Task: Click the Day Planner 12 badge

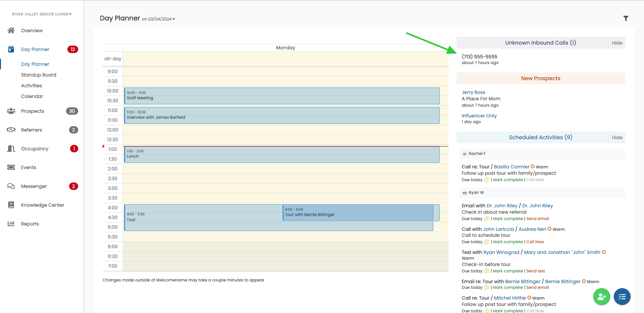Action: tap(73, 49)
